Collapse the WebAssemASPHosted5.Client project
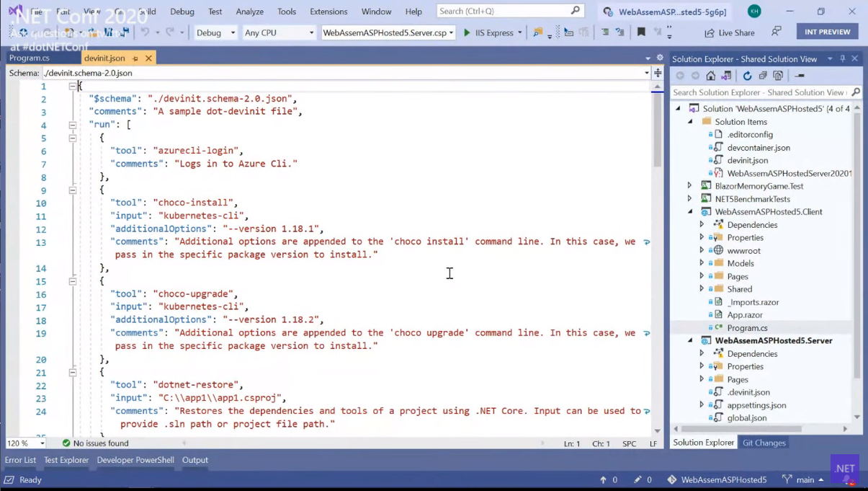 (x=689, y=212)
